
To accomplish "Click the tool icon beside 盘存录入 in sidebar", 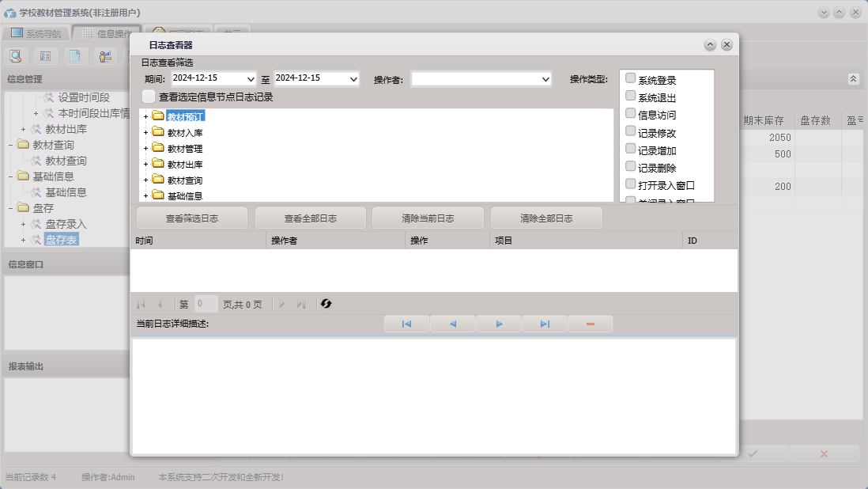I will coord(36,224).
